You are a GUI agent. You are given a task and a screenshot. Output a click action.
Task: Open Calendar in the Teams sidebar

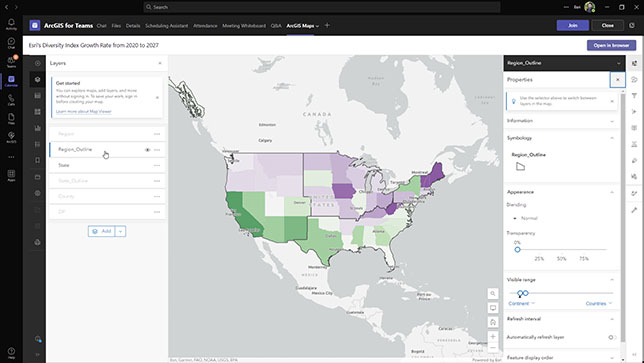point(11,81)
